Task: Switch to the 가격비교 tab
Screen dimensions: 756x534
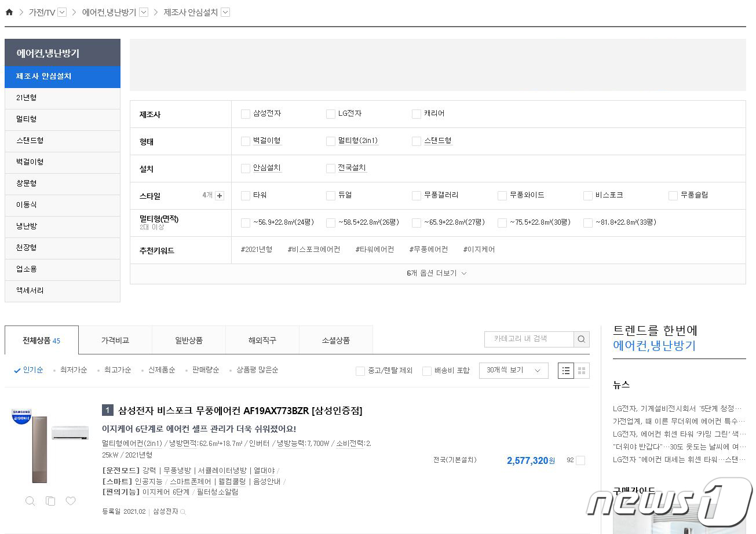Action: (115, 341)
